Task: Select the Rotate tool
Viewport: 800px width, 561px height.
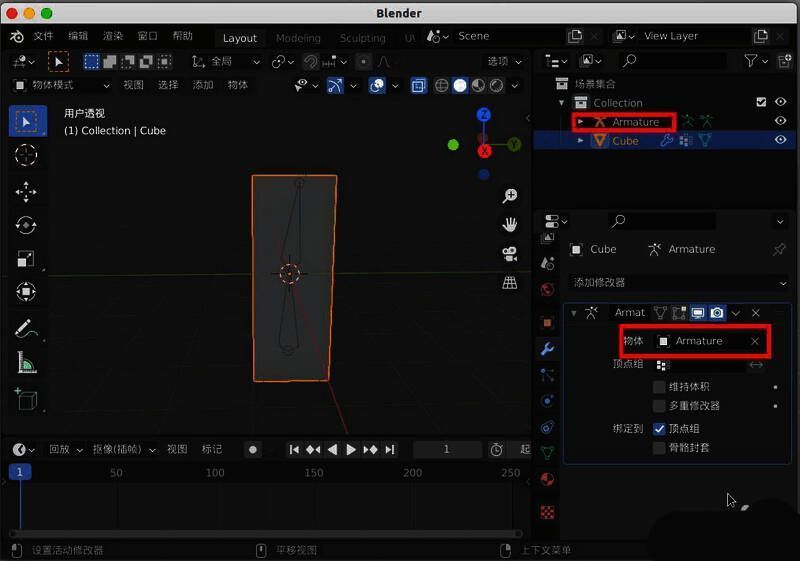Action: [x=27, y=225]
